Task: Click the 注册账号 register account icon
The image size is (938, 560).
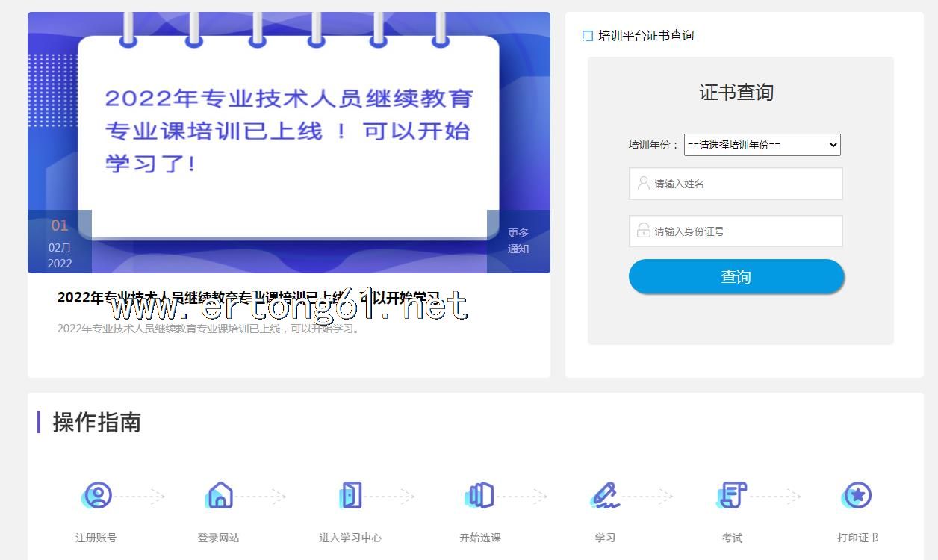Action: 97,495
